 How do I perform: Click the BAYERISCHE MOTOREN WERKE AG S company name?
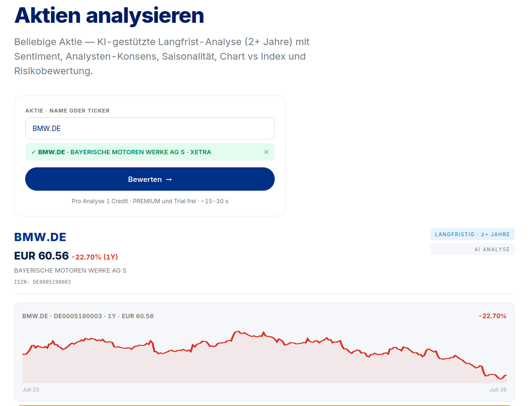70,270
